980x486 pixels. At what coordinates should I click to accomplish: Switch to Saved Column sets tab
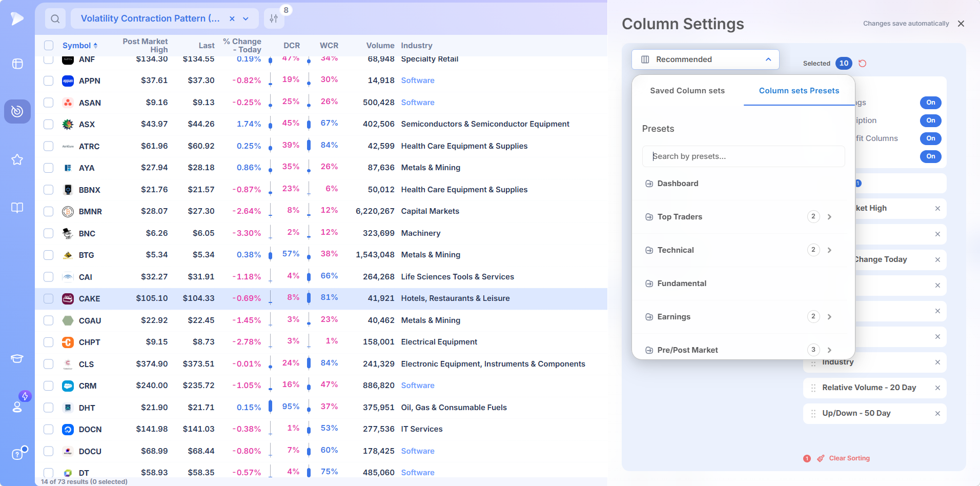click(687, 91)
